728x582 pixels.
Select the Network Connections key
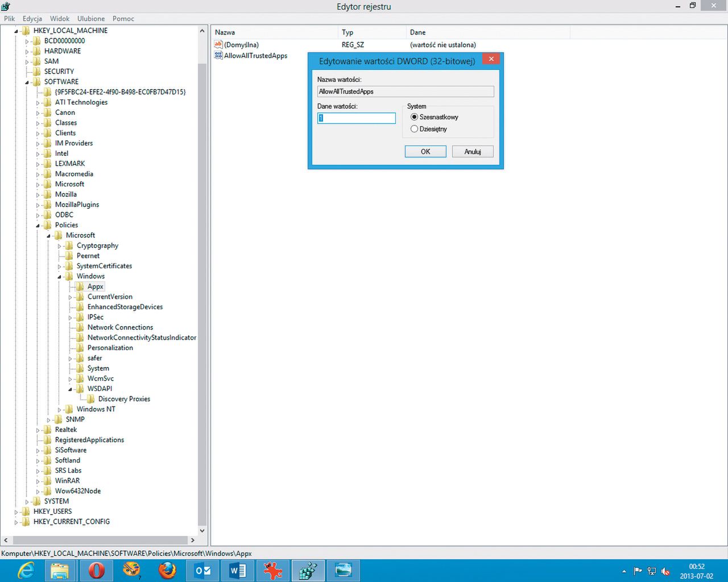pyautogui.click(x=120, y=327)
